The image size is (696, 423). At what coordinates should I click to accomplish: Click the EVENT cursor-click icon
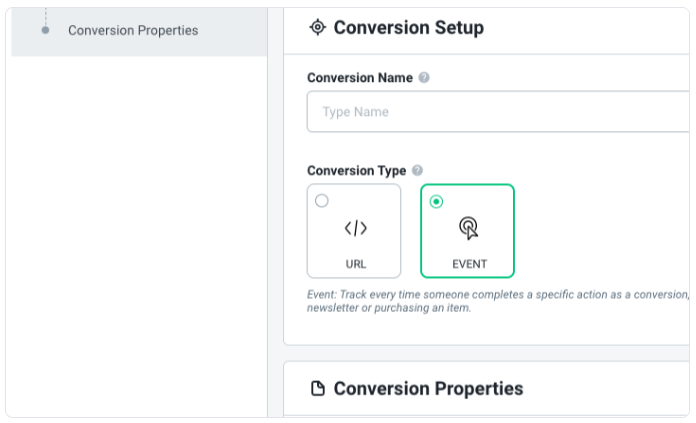click(x=469, y=228)
